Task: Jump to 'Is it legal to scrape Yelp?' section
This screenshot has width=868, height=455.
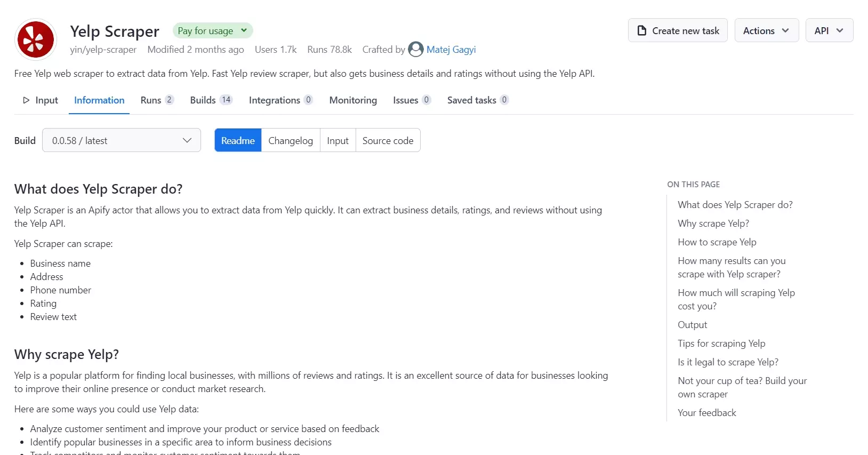Action: [728, 362]
